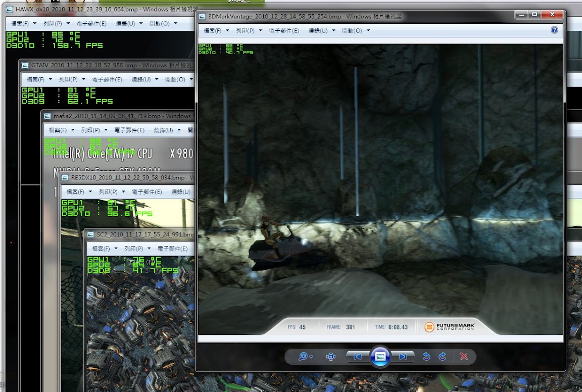Click the D3D10 40.7 FPS overlay text

tap(226, 53)
